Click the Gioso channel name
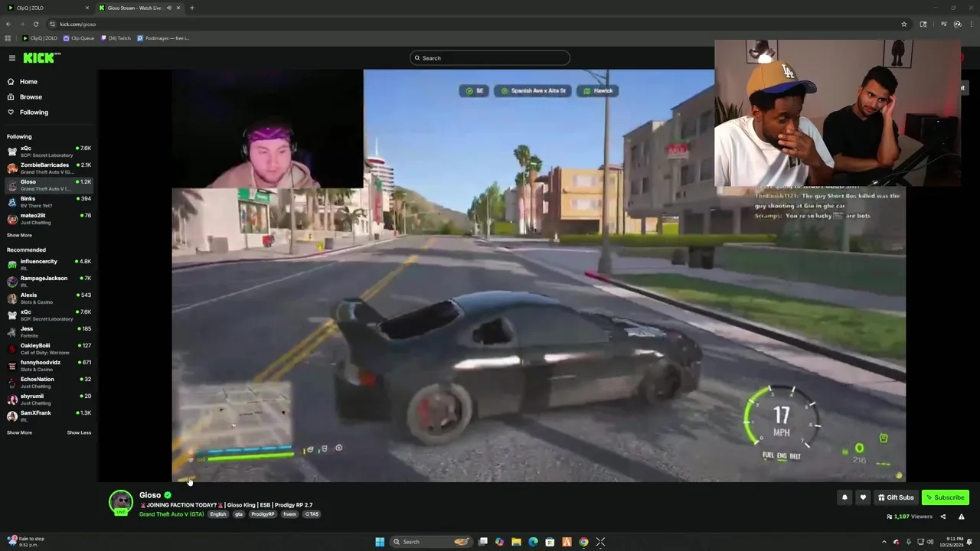 click(x=150, y=495)
